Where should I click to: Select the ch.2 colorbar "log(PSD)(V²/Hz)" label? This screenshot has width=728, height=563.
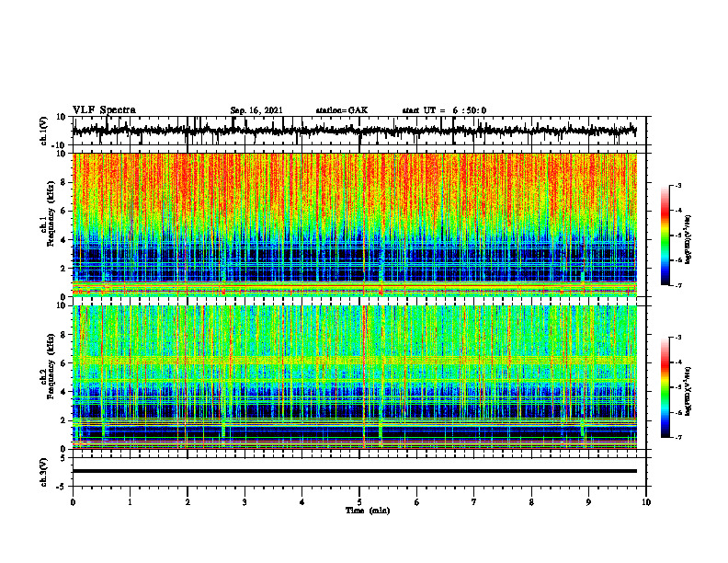[x=688, y=391]
